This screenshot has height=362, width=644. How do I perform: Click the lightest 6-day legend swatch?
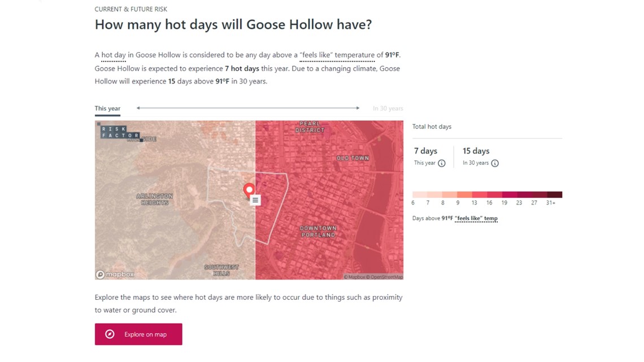[x=420, y=194]
